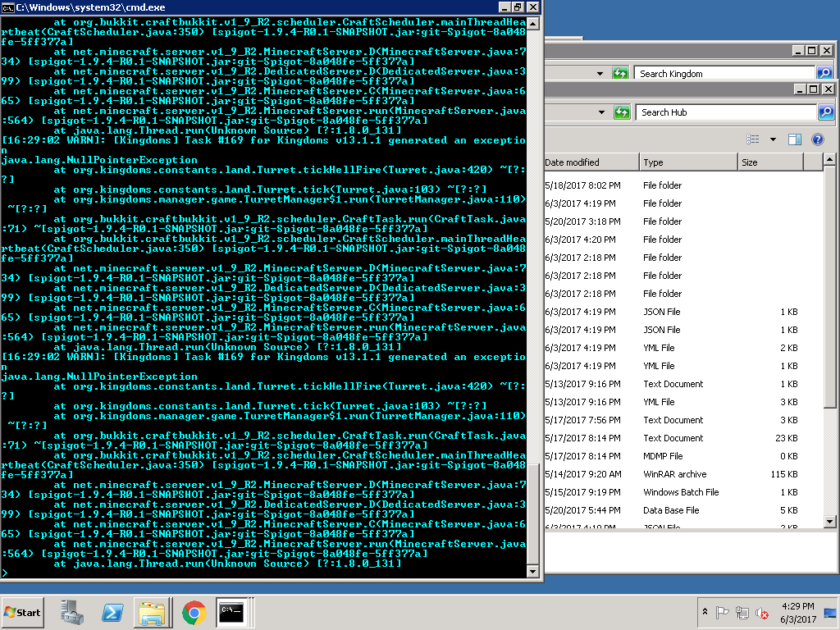
Task: Open Help in the Hub explorer window
Action: click(x=818, y=139)
